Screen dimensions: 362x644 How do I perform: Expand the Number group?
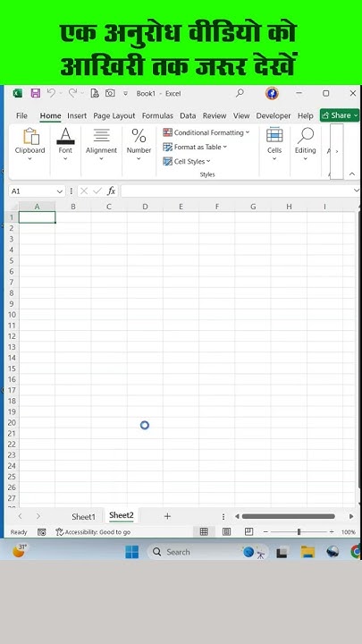(139, 144)
